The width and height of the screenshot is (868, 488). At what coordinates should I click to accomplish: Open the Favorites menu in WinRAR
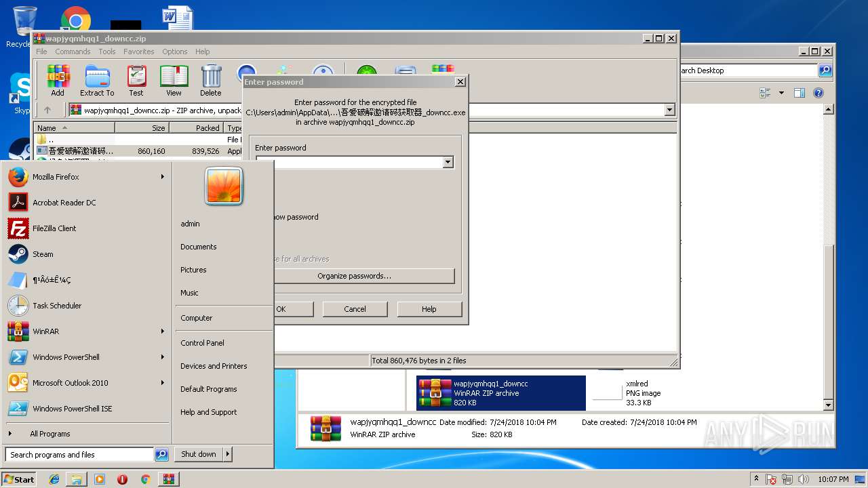pyautogui.click(x=138, y=52)
